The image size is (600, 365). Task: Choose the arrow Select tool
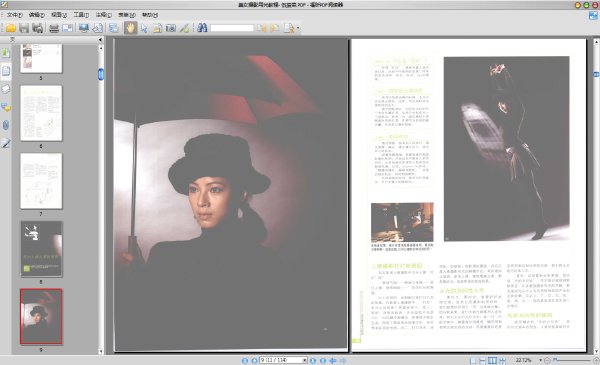(x=144, y=28)
